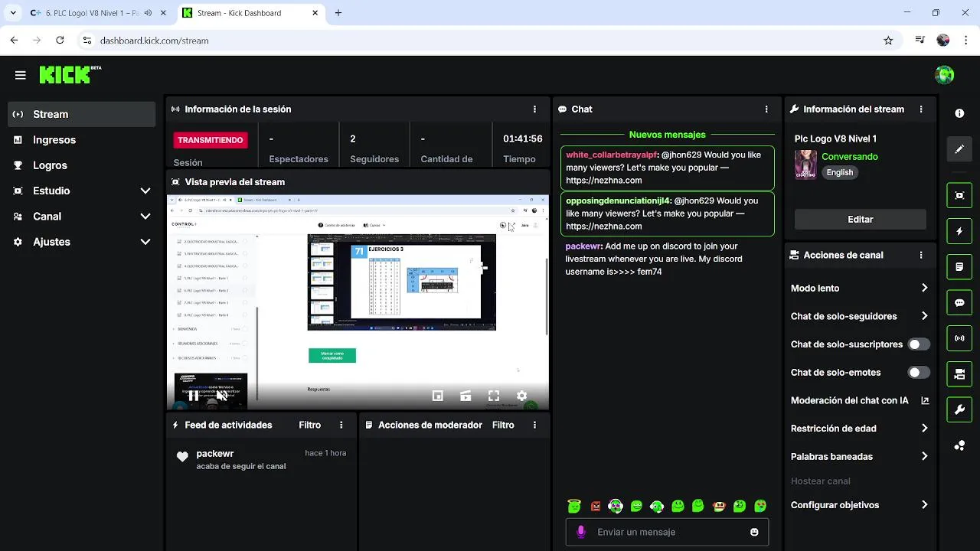Toggle Chat de solo-emotes switch

[919, 373]
